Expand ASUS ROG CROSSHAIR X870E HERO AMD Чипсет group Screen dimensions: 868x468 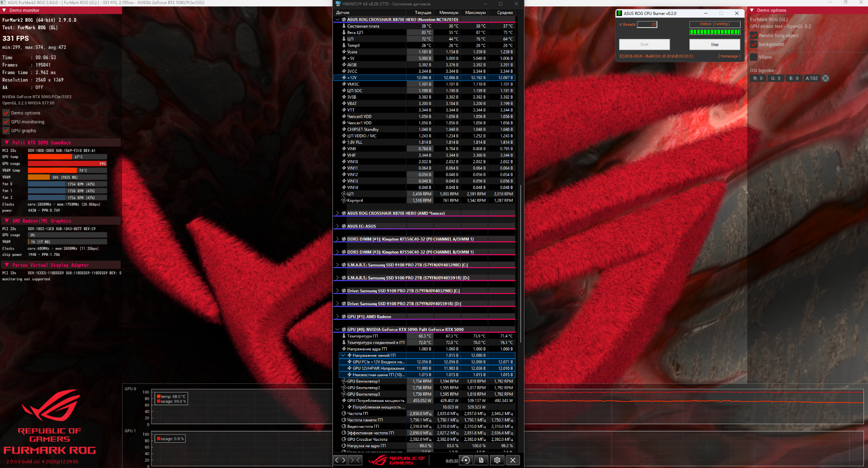click(x=337, y=213)
